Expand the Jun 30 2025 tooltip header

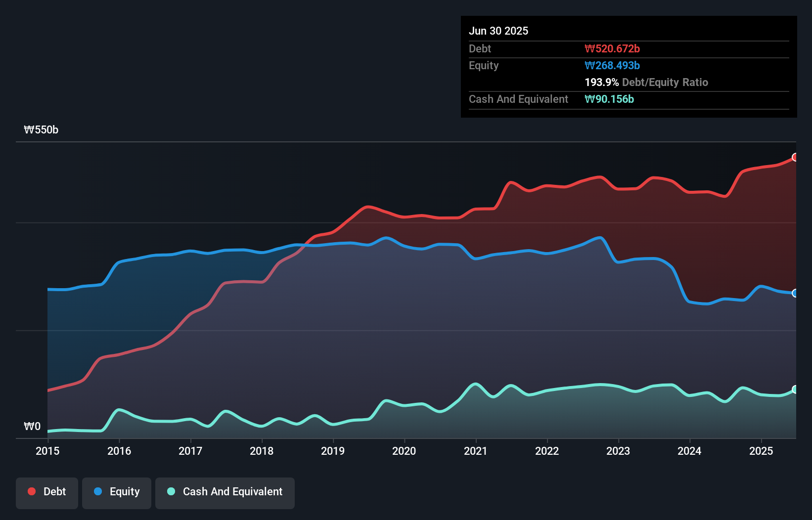(x=499, y=31)
